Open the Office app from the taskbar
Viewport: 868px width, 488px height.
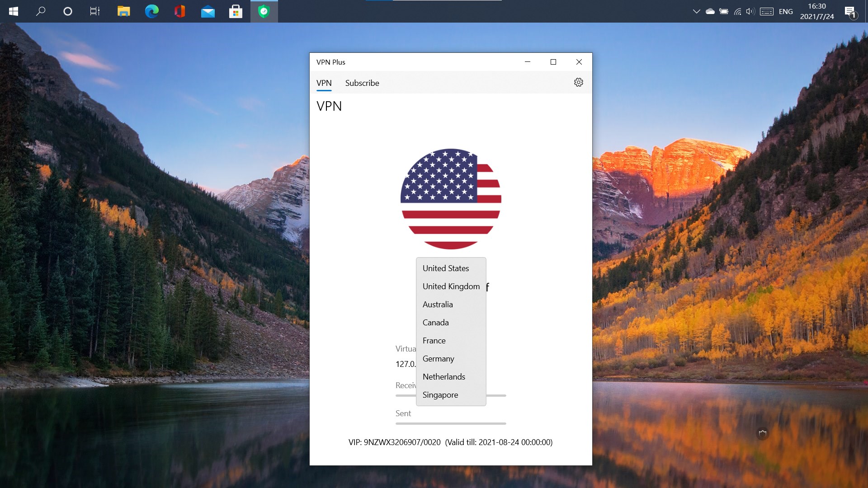180,11
